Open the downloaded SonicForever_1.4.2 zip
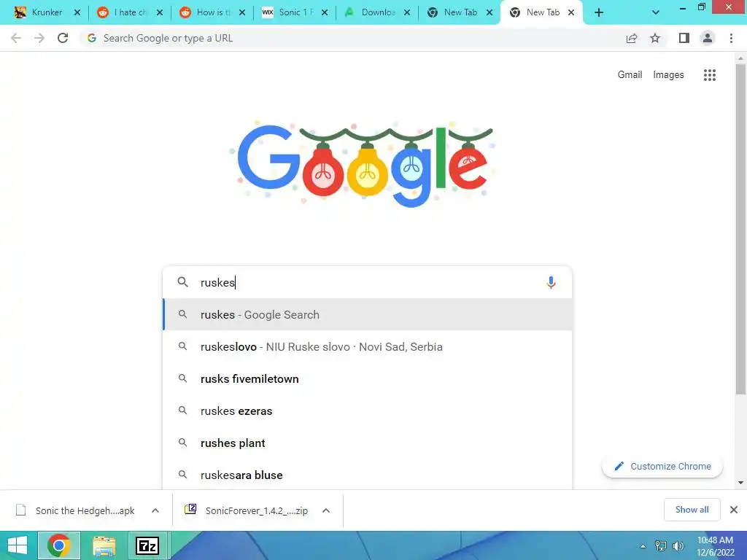Image resolution: width=747 pixels, height=560 pixels. 247,510
